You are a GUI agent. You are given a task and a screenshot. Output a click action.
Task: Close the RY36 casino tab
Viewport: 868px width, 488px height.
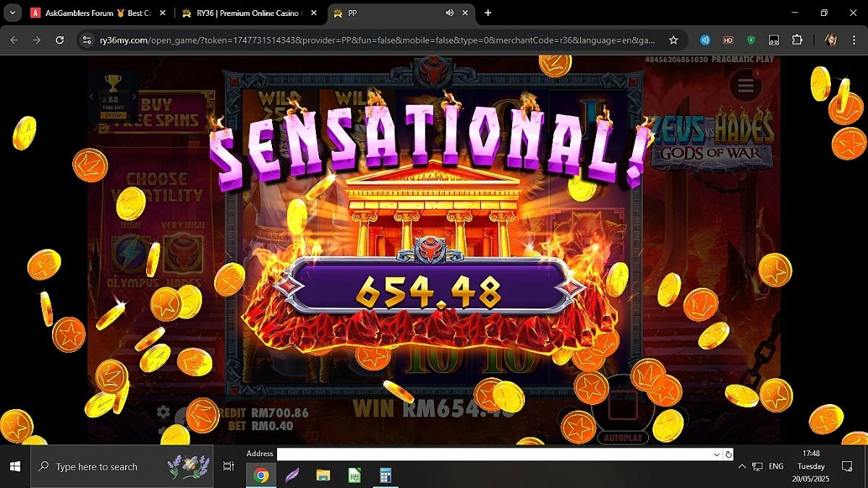point(314,13)
